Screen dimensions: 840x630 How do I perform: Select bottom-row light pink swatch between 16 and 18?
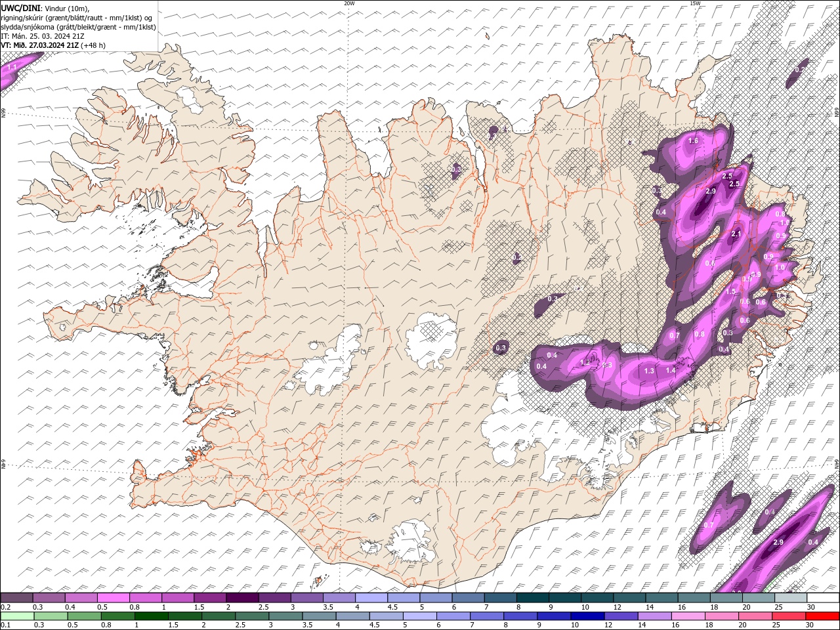688,616
